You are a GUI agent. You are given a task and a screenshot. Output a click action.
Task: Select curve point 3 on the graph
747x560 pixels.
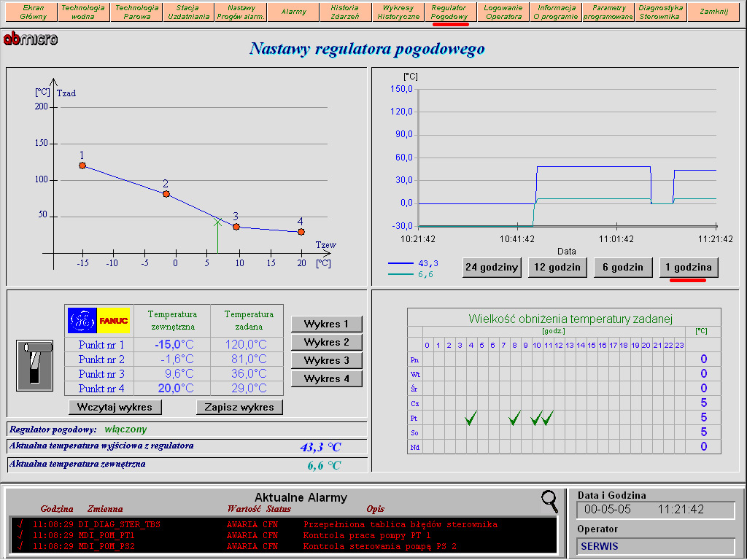click(x=236, y=227)
